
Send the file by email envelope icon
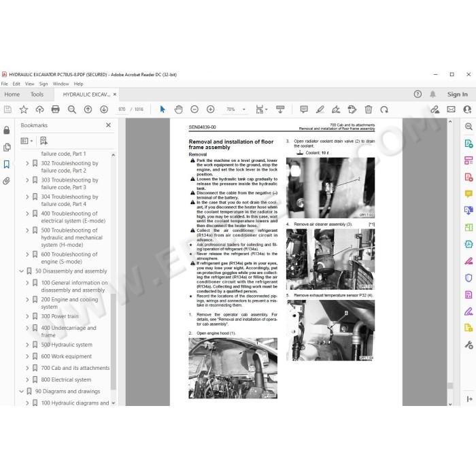[451, 109]
